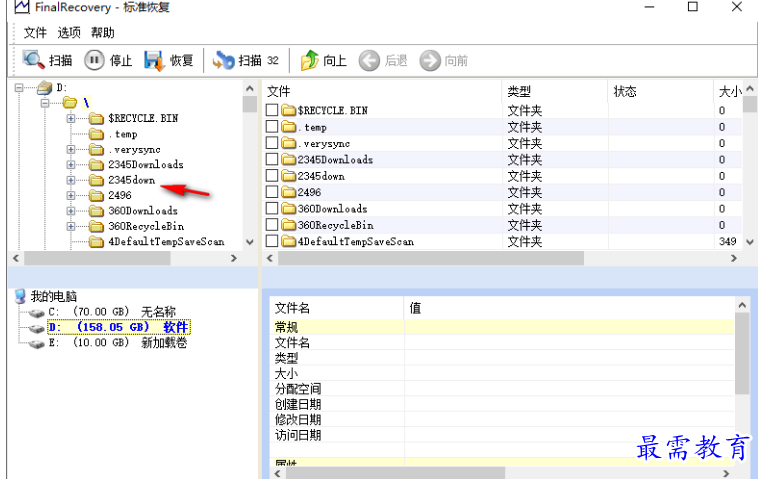The height and width of the screenshot is (479, 758).
Task: Click the 360RecycleBin folder icon in file list
Action: pos(289,225)
